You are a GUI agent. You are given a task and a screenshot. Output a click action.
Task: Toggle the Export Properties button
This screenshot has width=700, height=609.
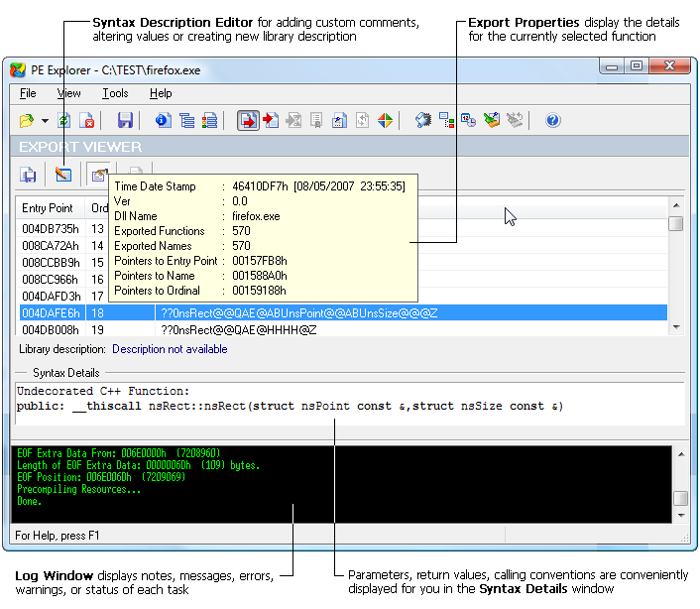click(98, 175)
